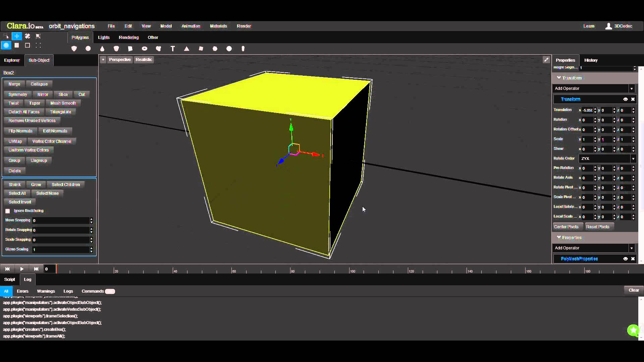Add a Text object from toolbar
The height and width of the screenshot is (362, 644).
(173, 49)
